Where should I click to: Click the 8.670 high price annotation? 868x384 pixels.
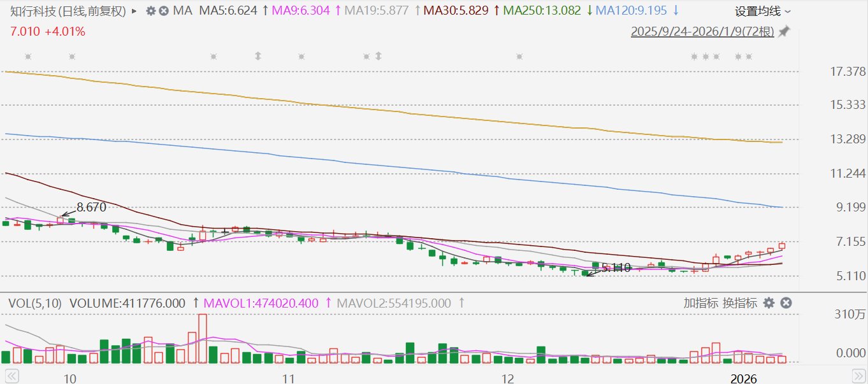click(91, 207)
